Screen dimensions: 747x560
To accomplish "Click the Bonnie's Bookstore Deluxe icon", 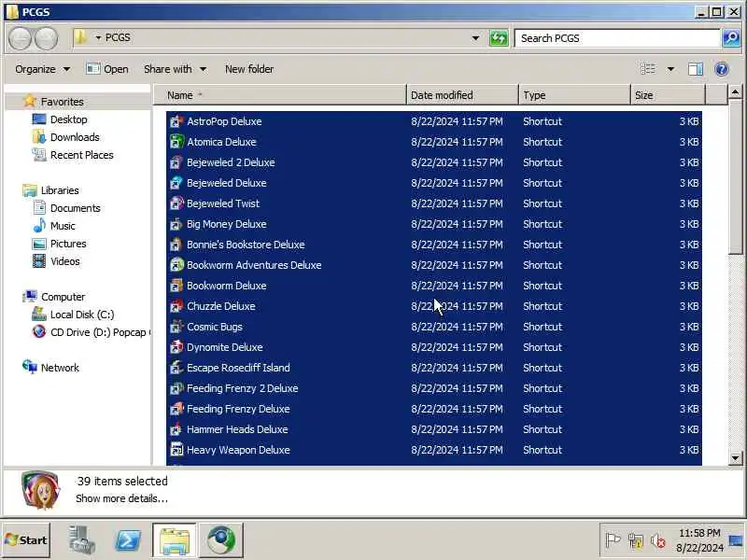I will 176,245.
